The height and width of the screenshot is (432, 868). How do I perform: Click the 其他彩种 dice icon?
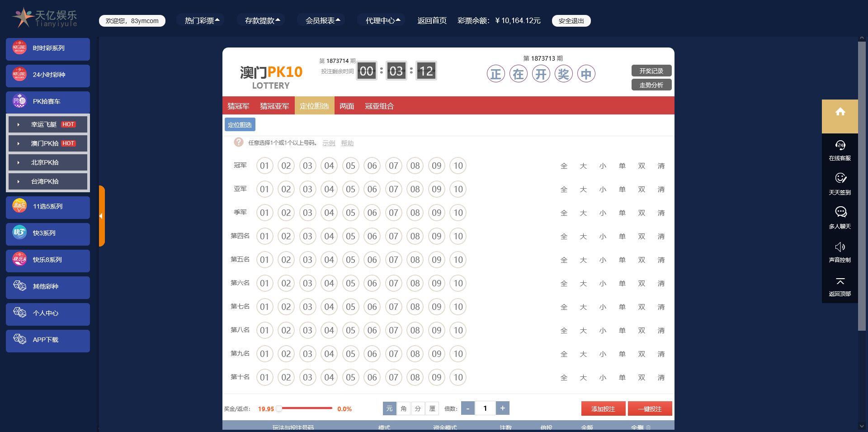[x=19, y=285]
